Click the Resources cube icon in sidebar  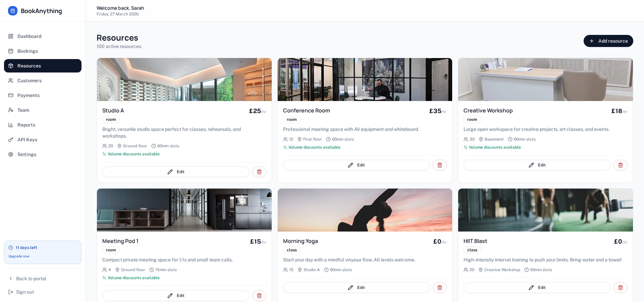pos(11,66)
